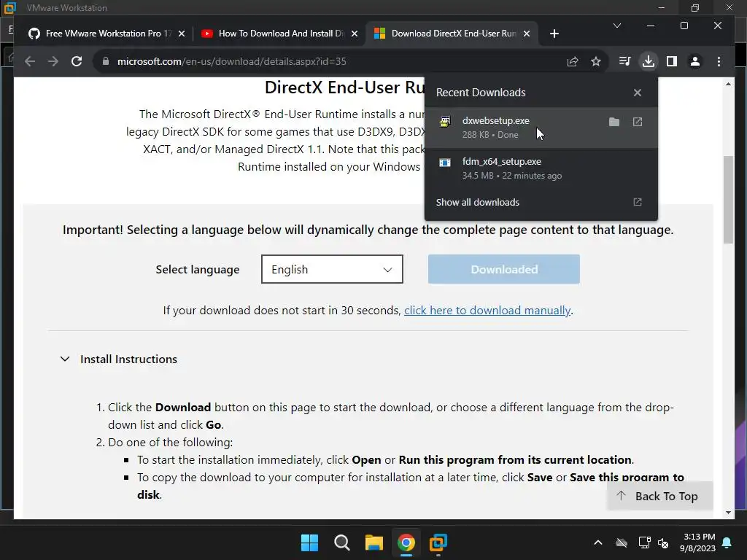Click VMware Workstation title bar logo

click(x=9, y=7)
